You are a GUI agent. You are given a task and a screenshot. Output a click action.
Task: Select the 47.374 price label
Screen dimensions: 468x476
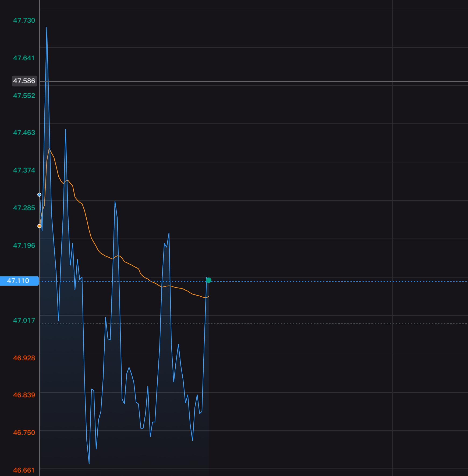[x=24, y=170]
